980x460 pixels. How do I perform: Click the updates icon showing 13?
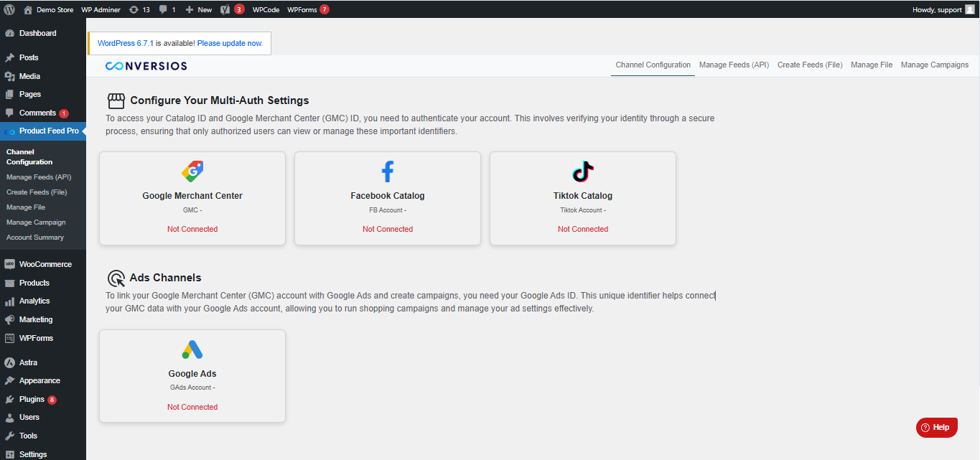134,9
